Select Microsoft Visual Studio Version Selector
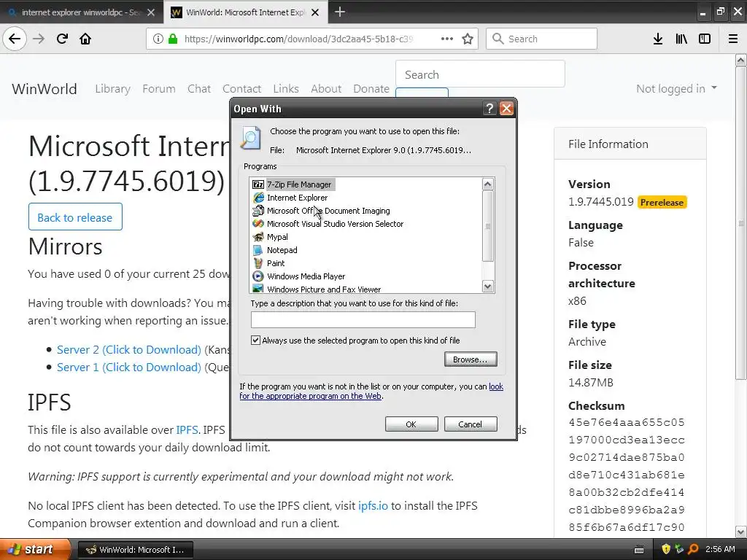Viewport: 747px width, 560px height. tap(335, 223)
